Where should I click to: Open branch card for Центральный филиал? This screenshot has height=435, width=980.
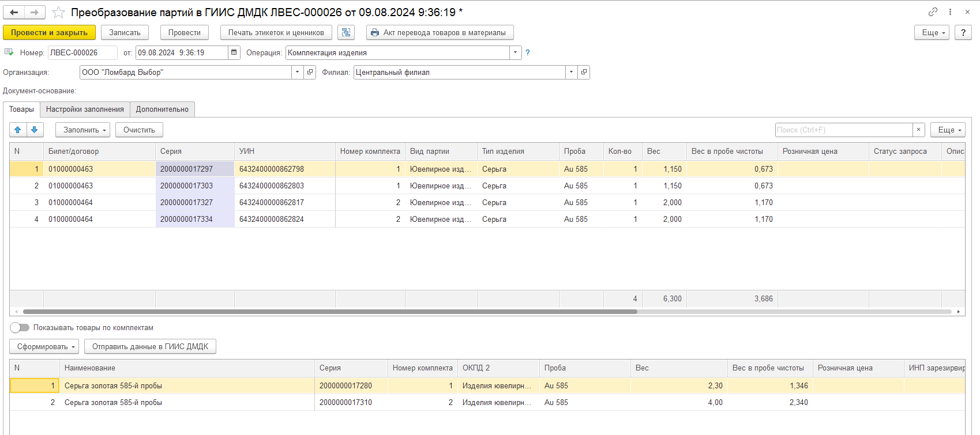[x=584, y=72]
